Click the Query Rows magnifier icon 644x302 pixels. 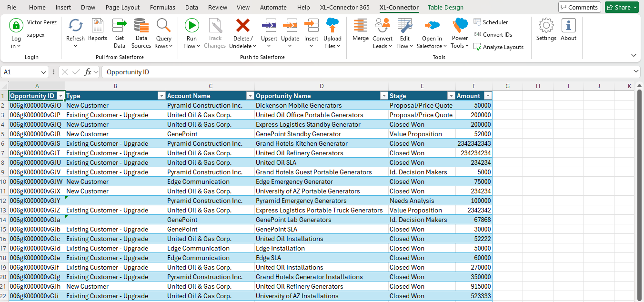pyautogui.click(x=164, y=26)
